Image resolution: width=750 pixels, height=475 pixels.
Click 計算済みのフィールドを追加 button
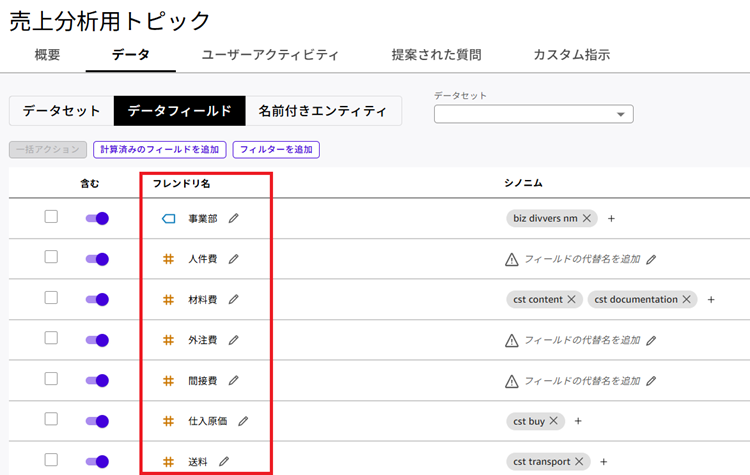(159, 150)
